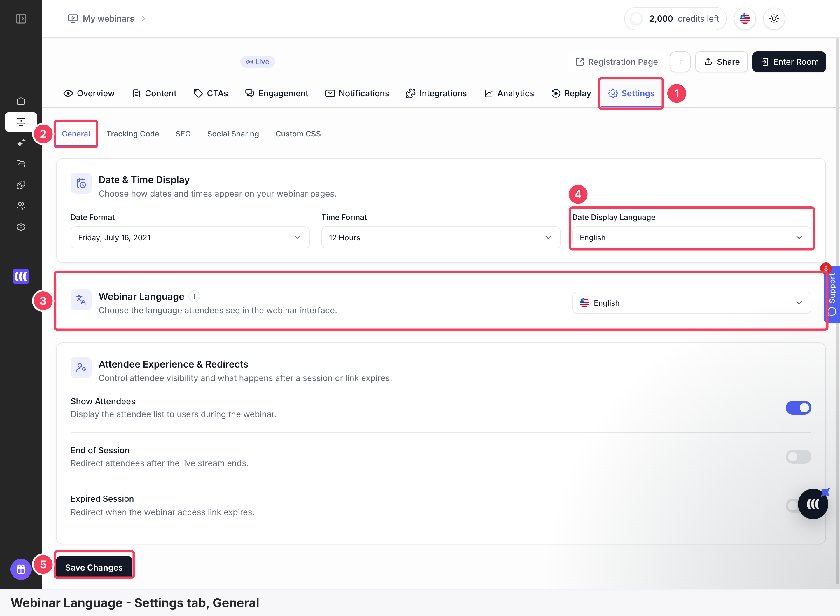
Task: Click the Webinar Language info icon
Action: pyautogui.click(x=194, y=296)
